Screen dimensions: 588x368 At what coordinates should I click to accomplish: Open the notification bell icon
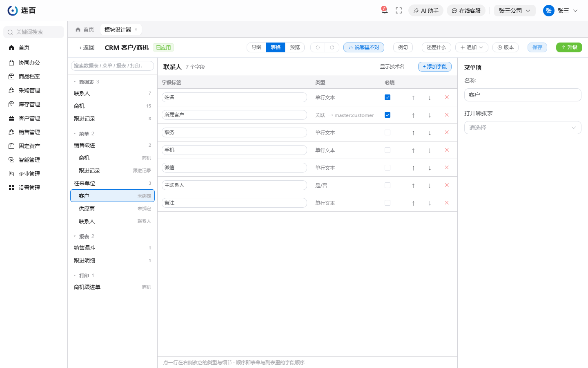(384, 10)
